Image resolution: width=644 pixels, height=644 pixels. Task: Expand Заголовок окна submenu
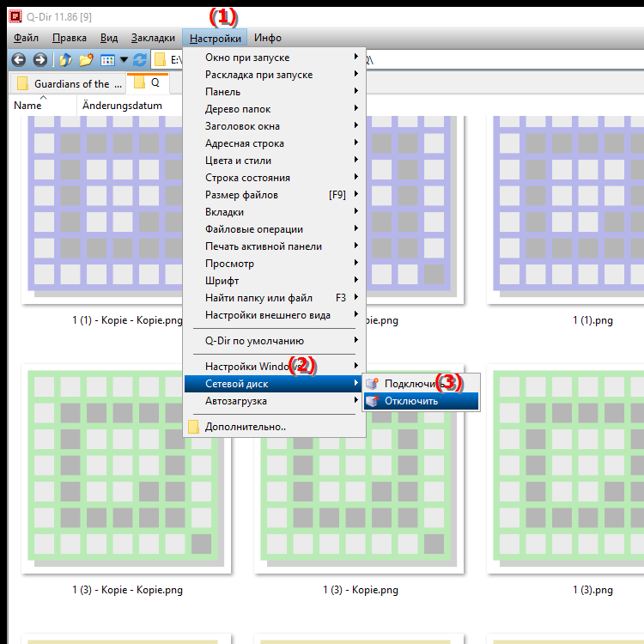[275, 126]
